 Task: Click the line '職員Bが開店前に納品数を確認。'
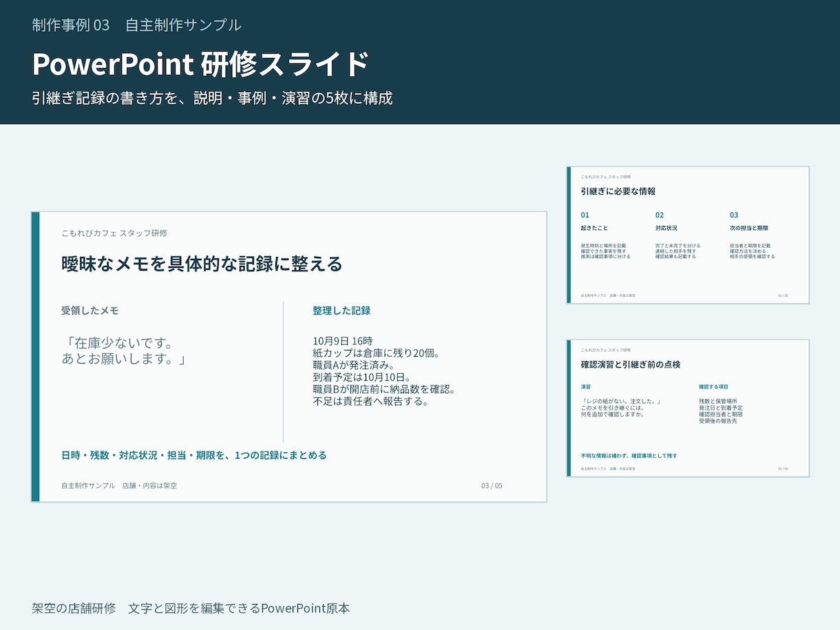click(384, 389)
